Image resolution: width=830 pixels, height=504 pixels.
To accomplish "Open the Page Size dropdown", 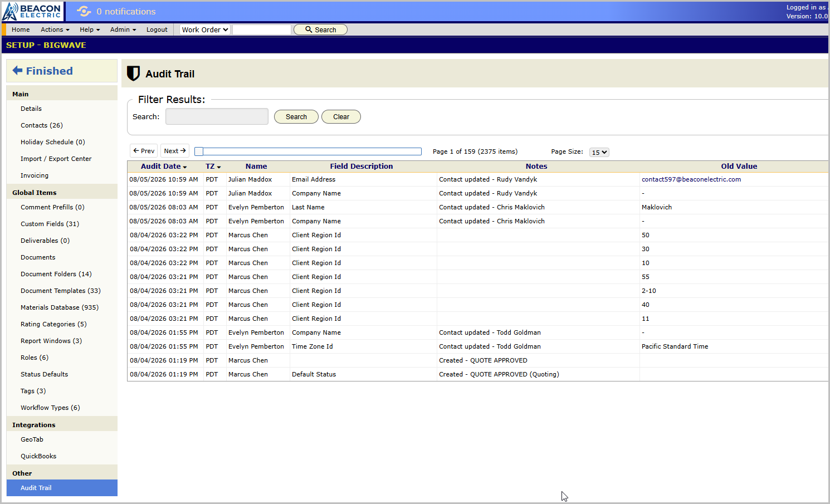I will point(599,152).
